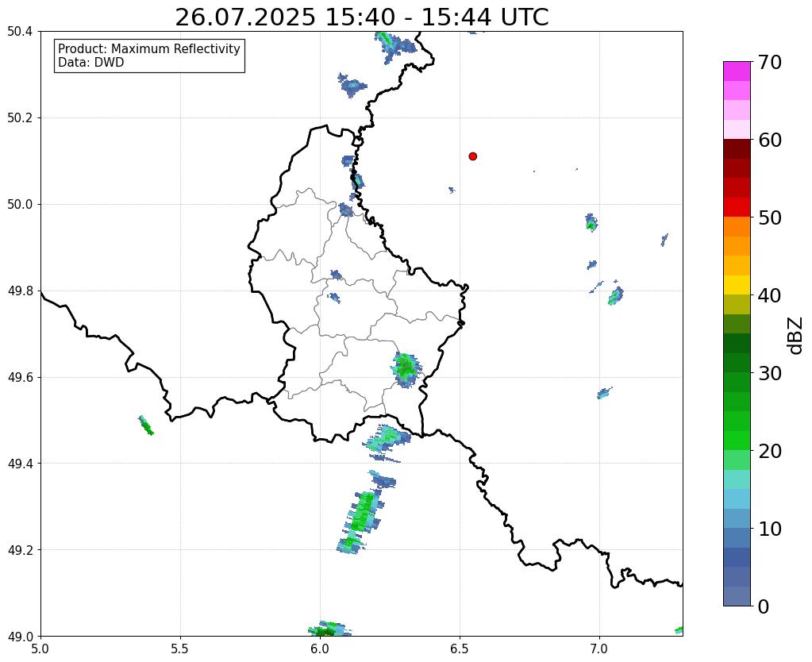Click the colorbar label '10'

(x=769, y=529)
